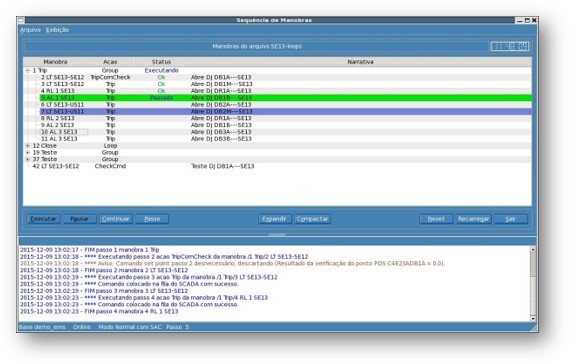Screen dimensions: 584x364
Task: Expand the 37 Teste group
Action: click(28, 159)
